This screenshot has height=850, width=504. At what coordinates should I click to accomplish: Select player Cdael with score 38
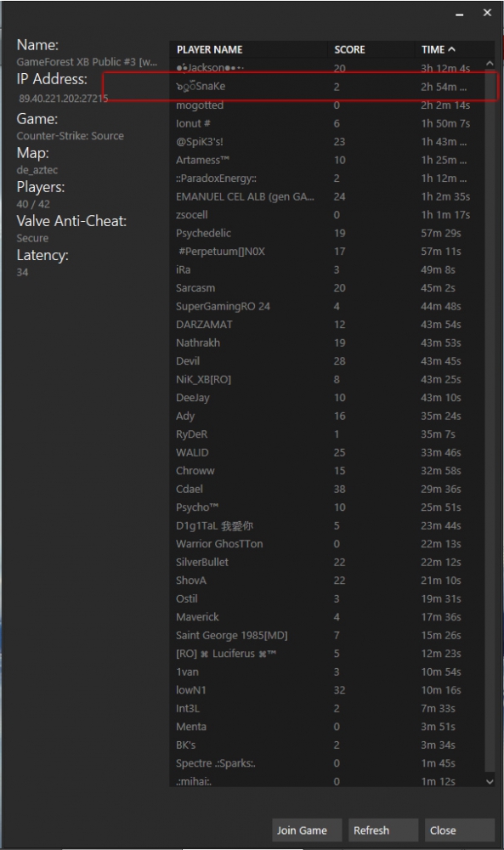[327, 489]
